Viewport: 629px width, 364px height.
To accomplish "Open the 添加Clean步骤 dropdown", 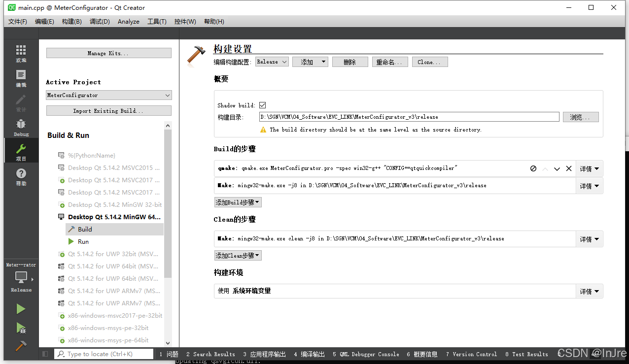I will pos(238,256).
